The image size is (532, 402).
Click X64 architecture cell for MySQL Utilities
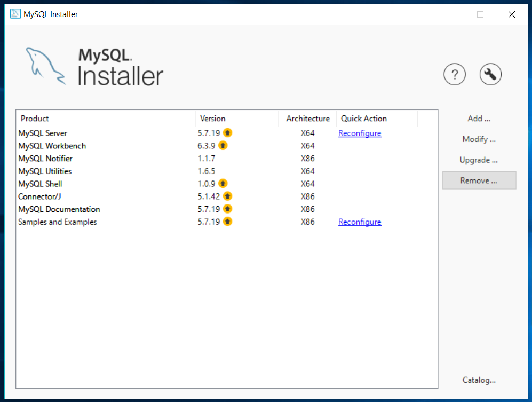coord(308,171)
